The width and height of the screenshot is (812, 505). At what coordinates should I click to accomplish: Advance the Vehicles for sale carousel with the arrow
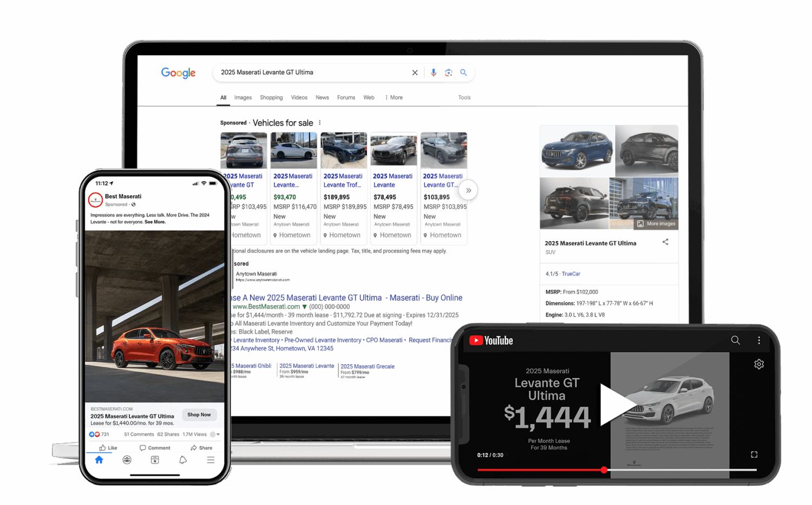coord(468,190)
